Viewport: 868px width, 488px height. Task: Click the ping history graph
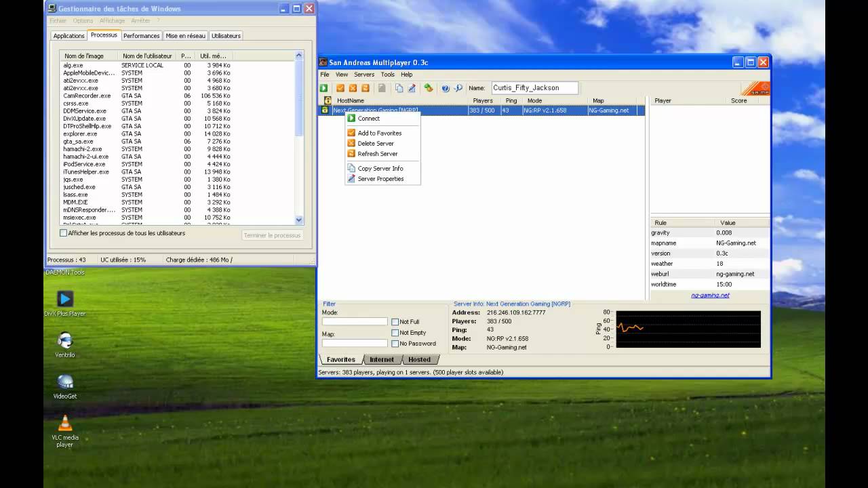point(688,329)
